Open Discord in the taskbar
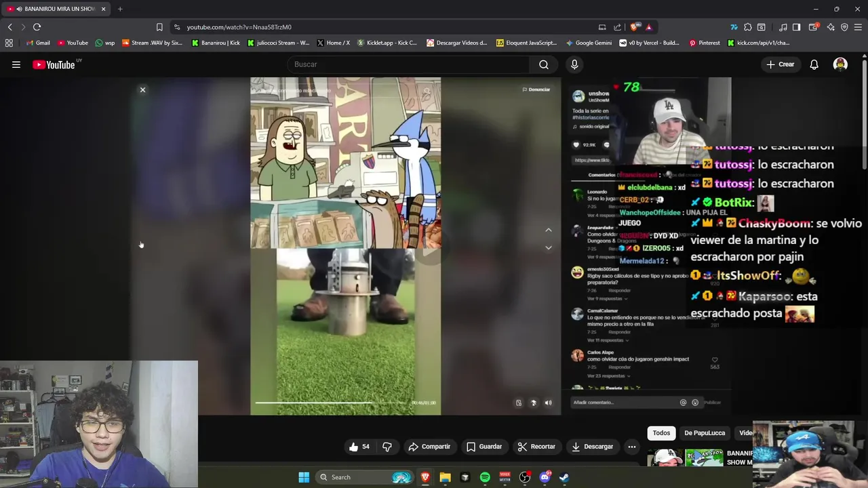 [x=545, y=477]
